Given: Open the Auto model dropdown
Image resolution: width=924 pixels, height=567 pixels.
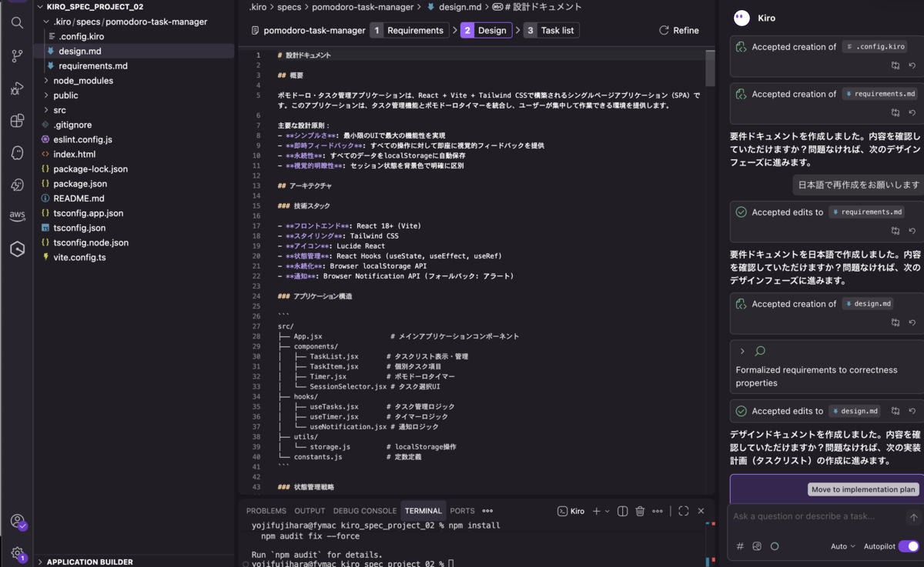Looking at the screenshot, I should (x=842, y=546).
